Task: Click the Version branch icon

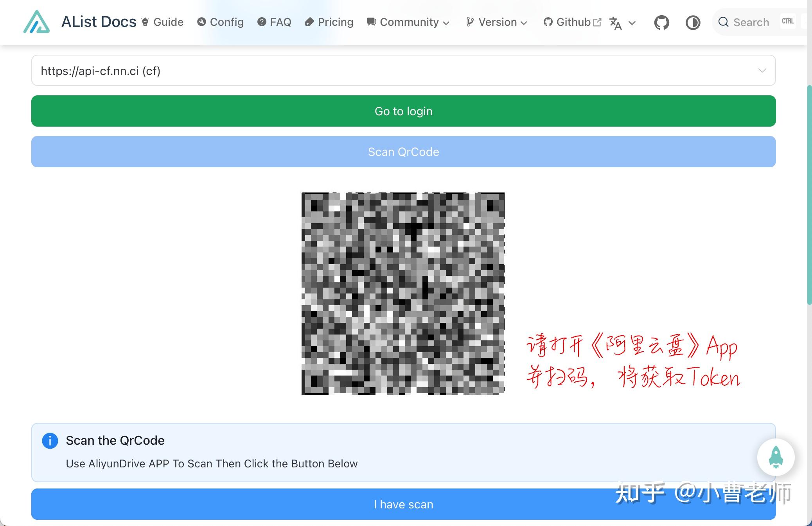Action: tap(470, 22)
